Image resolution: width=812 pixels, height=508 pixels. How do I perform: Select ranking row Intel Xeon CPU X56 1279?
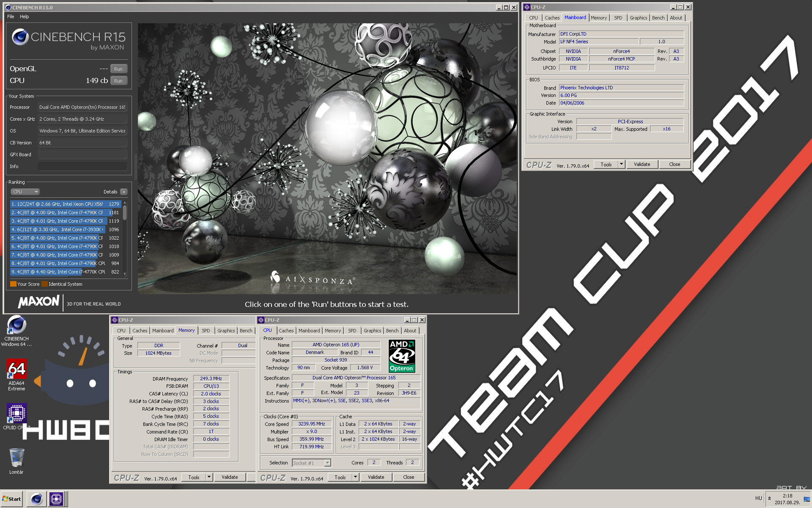coord(66,204)
